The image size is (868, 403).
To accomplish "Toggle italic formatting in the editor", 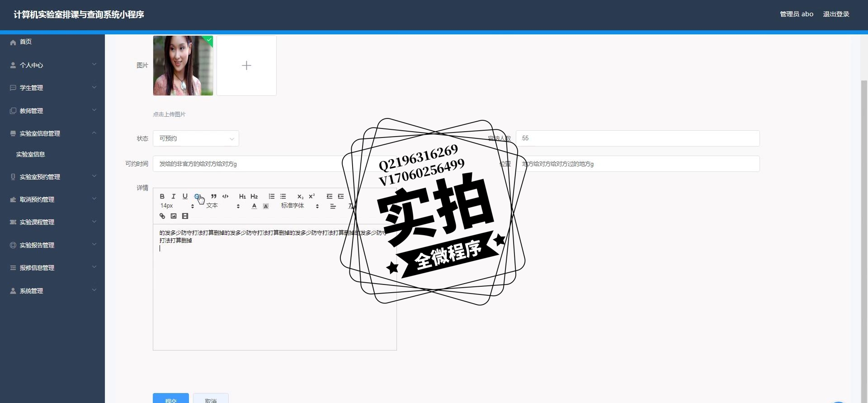I will (x=173, y=196).
